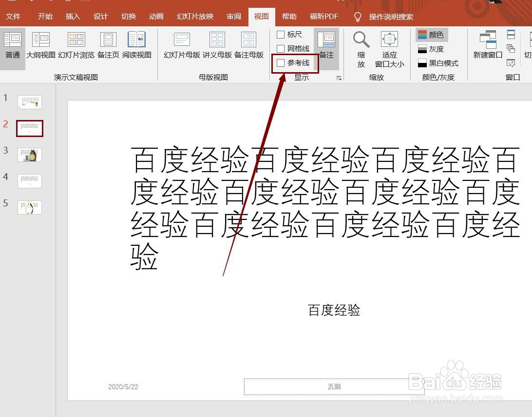Open the File (文件) tab
This screenshot has width=532, height=417.
[13, 16]
